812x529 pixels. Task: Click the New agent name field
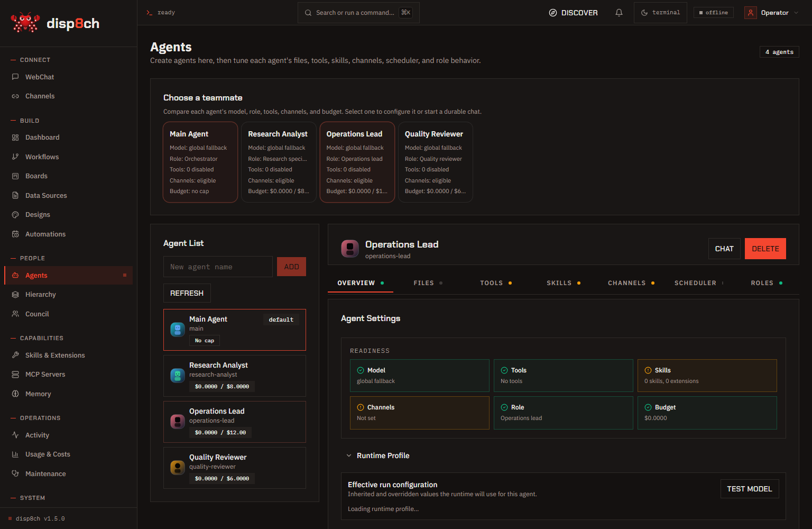click(x=218, y=267)
